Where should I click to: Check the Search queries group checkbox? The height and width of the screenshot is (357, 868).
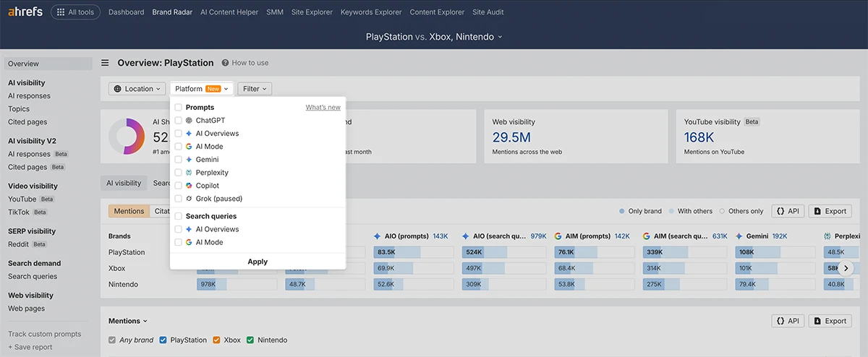[x=179, y=216]
